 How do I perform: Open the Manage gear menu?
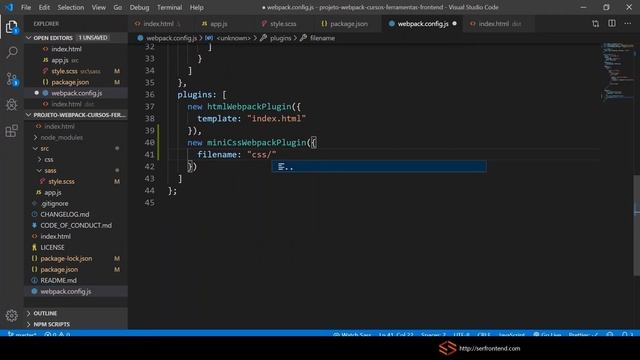pyautogui.click(x=12, y=315)
